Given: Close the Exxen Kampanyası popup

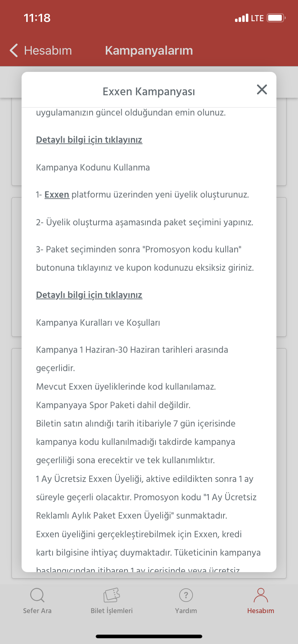Looking at the screenshot, I should 262,89.
